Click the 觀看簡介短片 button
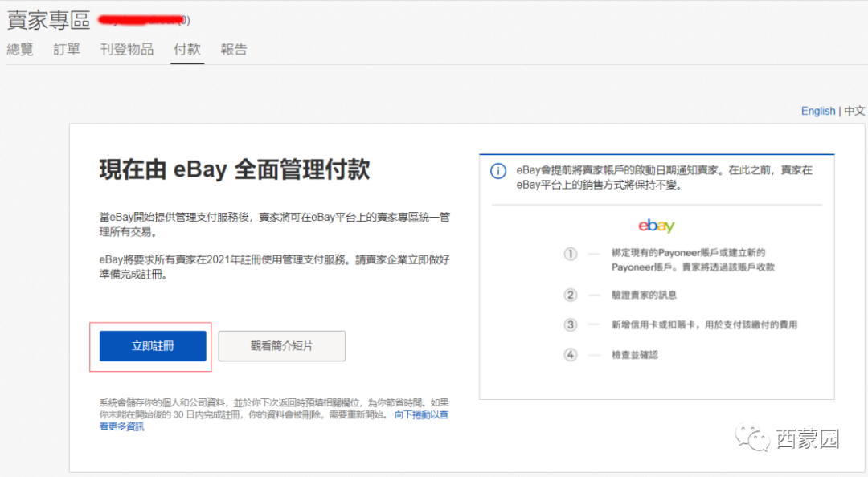Viewport: 868px width, 477px height. click(282, 346)
